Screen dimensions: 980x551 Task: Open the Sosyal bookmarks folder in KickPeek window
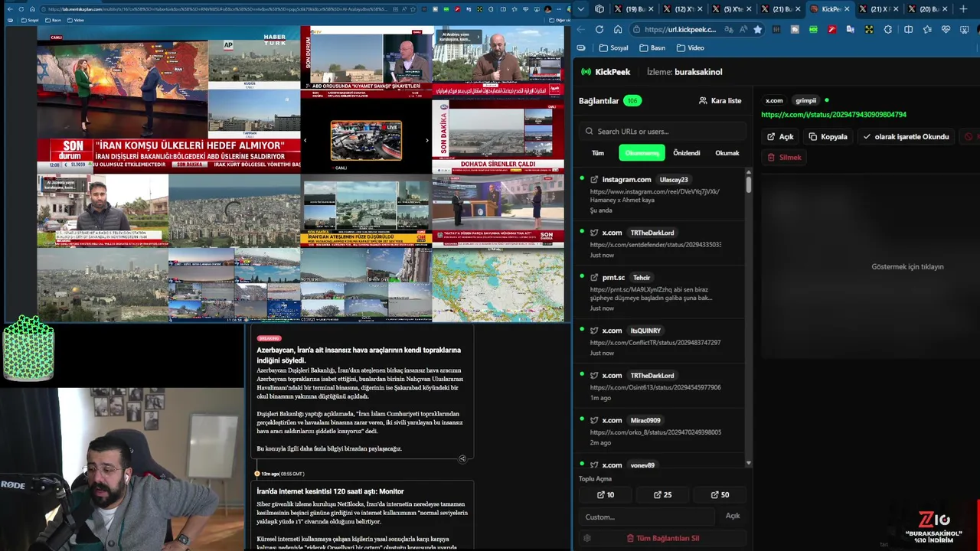(614, 47)
